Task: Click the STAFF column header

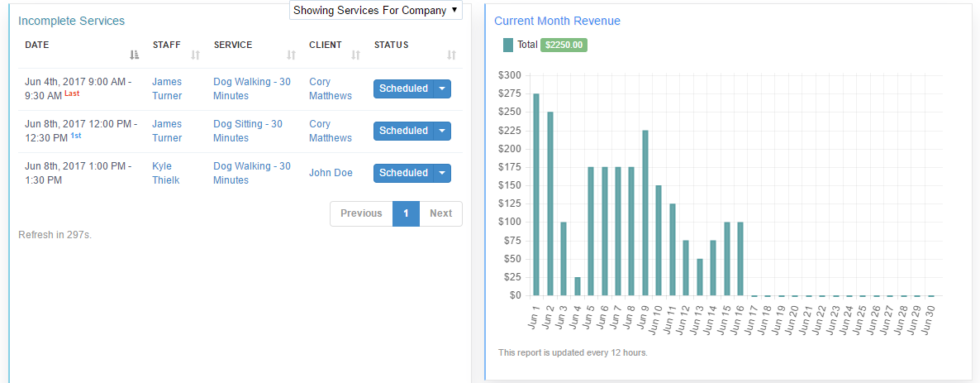Action: (166, 45)
